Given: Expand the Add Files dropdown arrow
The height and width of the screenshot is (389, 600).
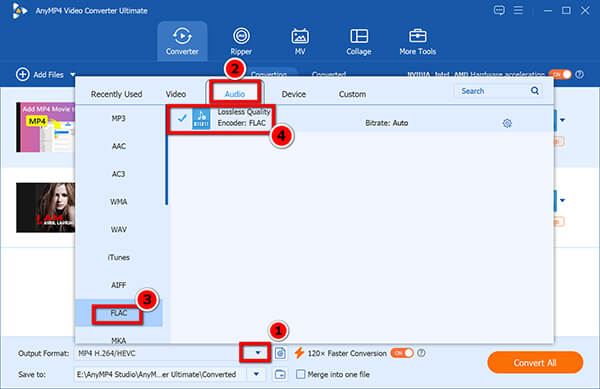Looking at the screenshot, I should pos(73,75).
